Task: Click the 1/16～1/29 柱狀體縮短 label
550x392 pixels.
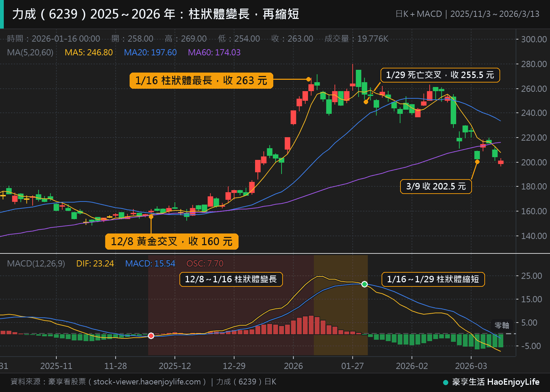Action: point(433,279)
